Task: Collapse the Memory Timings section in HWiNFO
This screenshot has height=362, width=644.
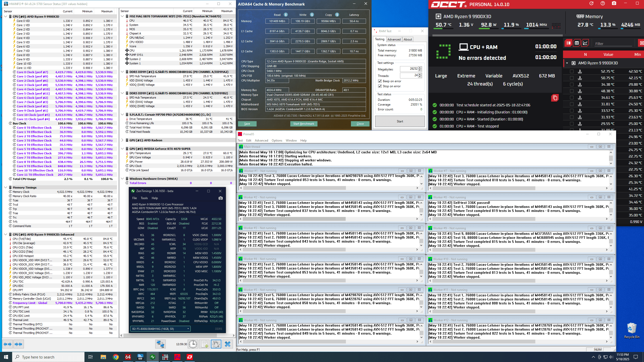Action: coord(6,188)
